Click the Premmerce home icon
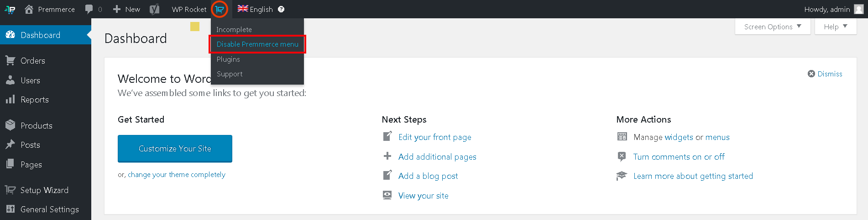 point(29,9)
